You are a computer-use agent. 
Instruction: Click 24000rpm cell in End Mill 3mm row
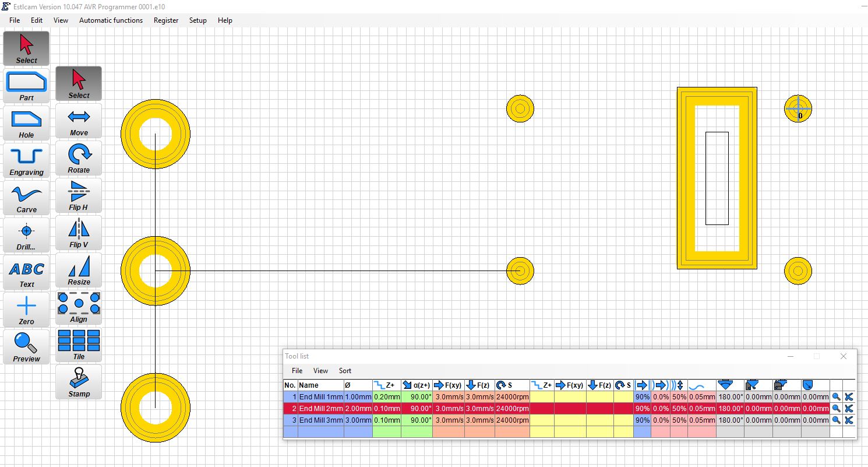tap(512, 420)
